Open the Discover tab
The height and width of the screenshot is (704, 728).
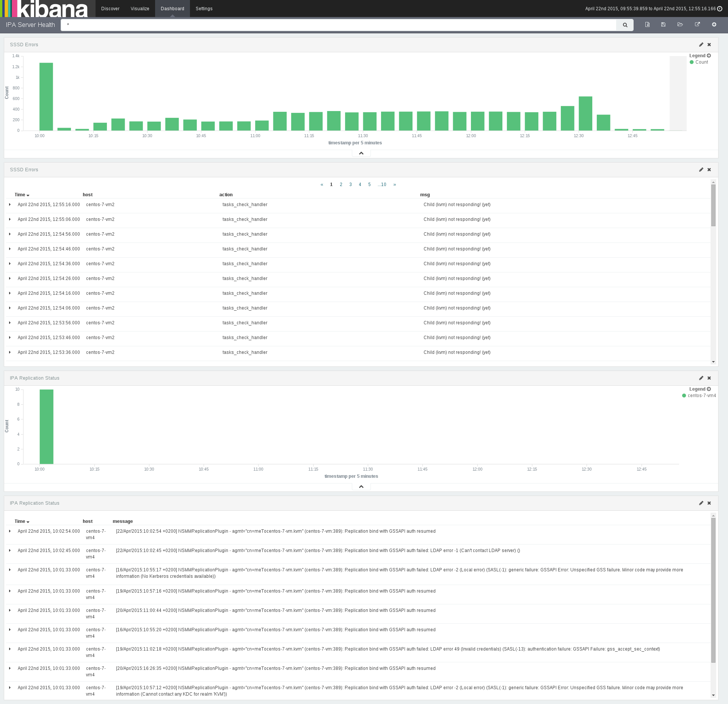point(110,9)
